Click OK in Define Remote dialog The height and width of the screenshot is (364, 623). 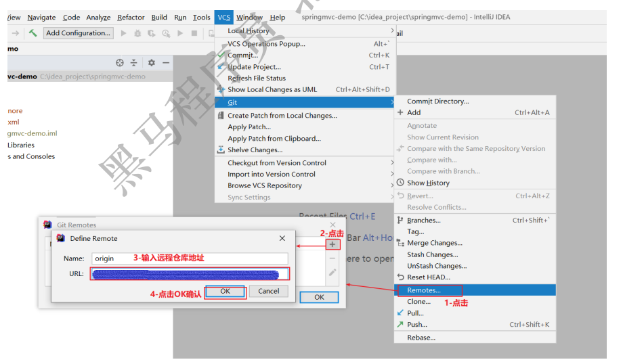pyautogui.click(x=225, y=292)
